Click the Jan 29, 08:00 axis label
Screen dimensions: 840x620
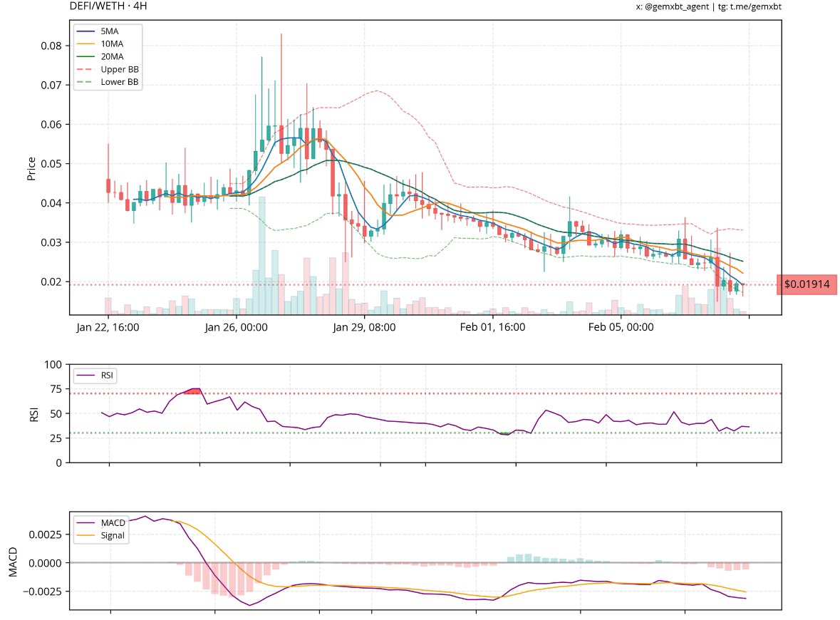(x=364, y=327)
